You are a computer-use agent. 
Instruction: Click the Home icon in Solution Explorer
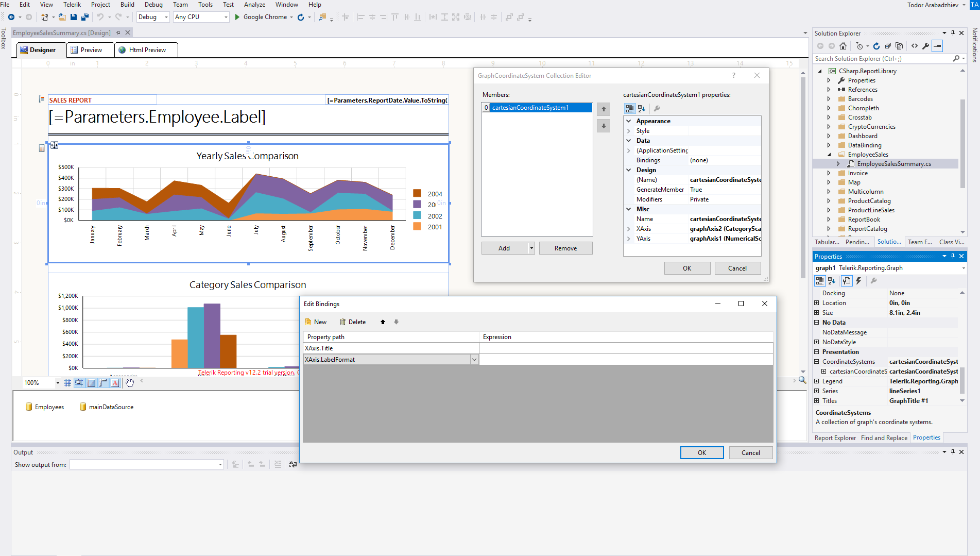843,46
